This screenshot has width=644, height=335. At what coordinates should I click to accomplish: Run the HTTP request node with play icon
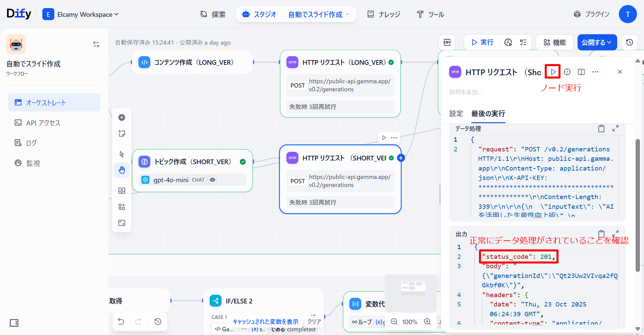(553, 72)
